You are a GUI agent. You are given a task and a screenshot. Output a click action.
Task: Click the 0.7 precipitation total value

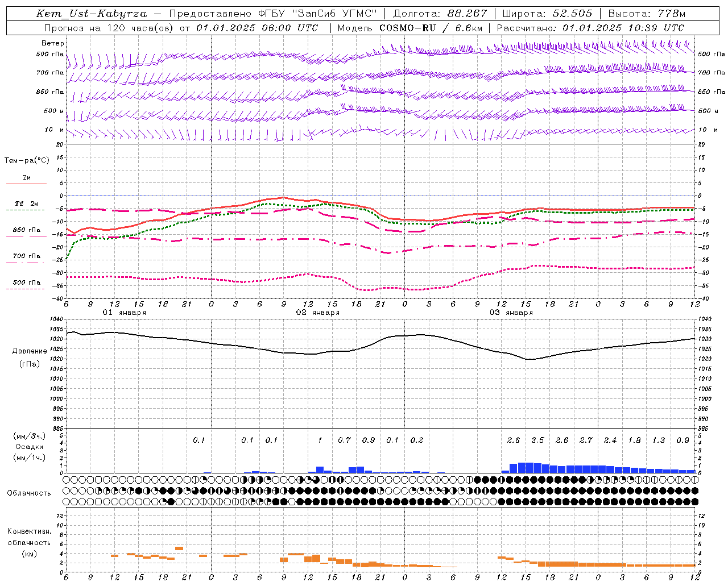coord(344,440)
